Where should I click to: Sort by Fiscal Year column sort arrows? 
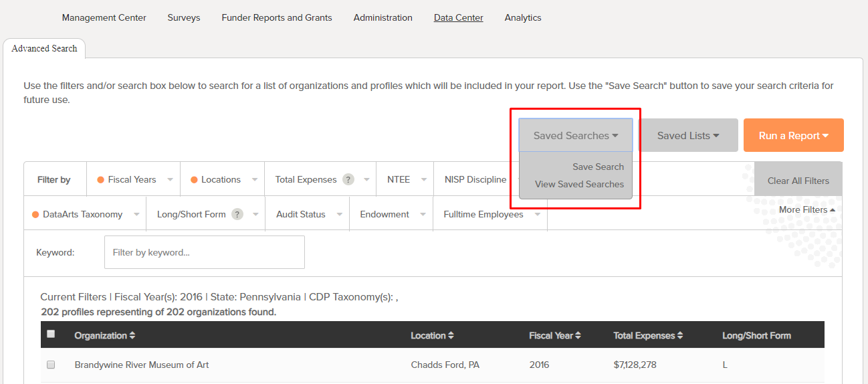pos(578,335)
